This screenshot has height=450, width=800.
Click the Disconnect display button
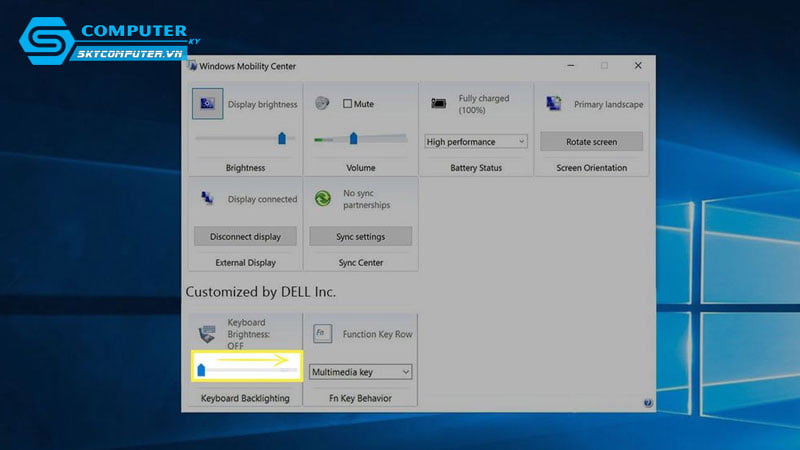245,237
